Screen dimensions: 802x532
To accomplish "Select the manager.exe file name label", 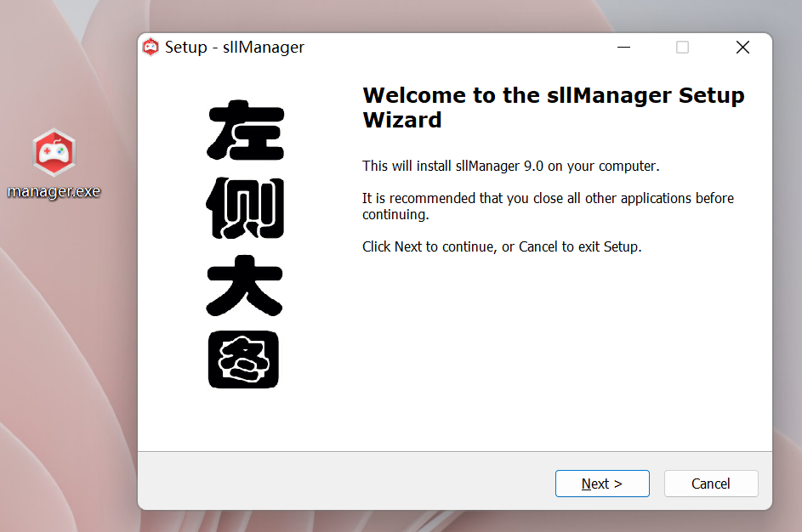I will coord(54,191).
